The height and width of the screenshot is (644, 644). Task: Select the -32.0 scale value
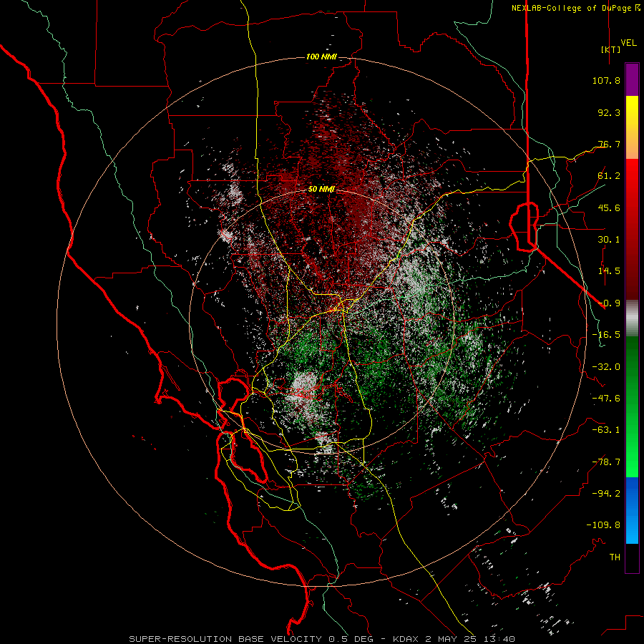coord(606,367)
